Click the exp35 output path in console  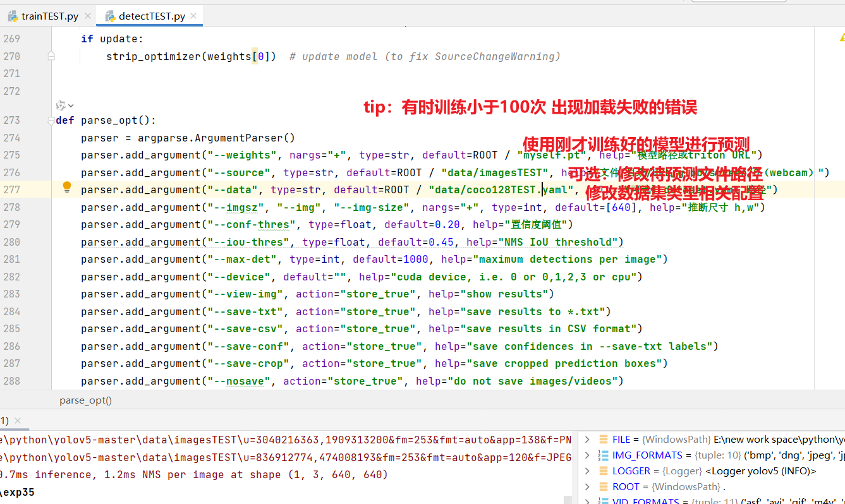pyautogui.click(x=18, y=492)
